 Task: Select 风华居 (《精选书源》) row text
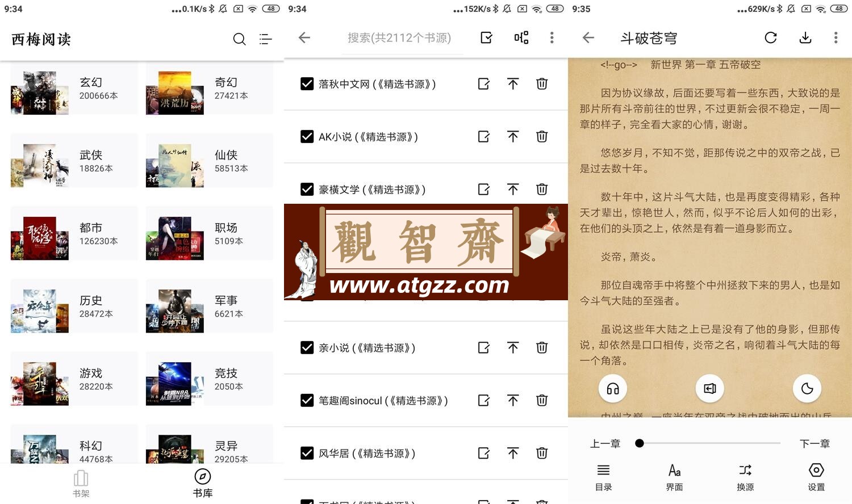pos(367,453)
